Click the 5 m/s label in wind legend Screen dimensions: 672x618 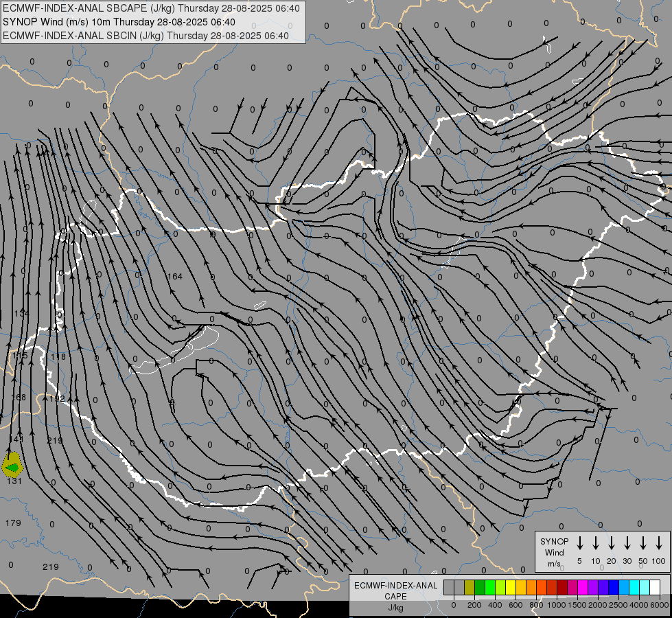pyautogui.click(x=579, y=561)
